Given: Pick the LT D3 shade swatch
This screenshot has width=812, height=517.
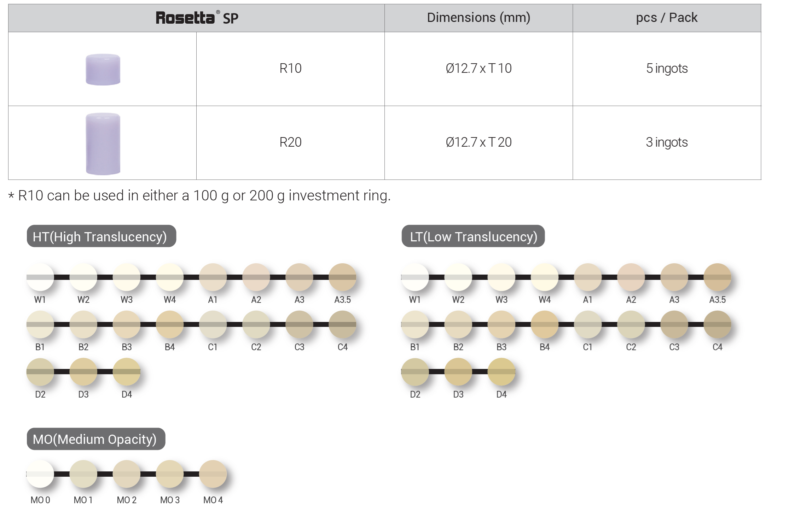Looking at the screenshot, I should [458, 372].
